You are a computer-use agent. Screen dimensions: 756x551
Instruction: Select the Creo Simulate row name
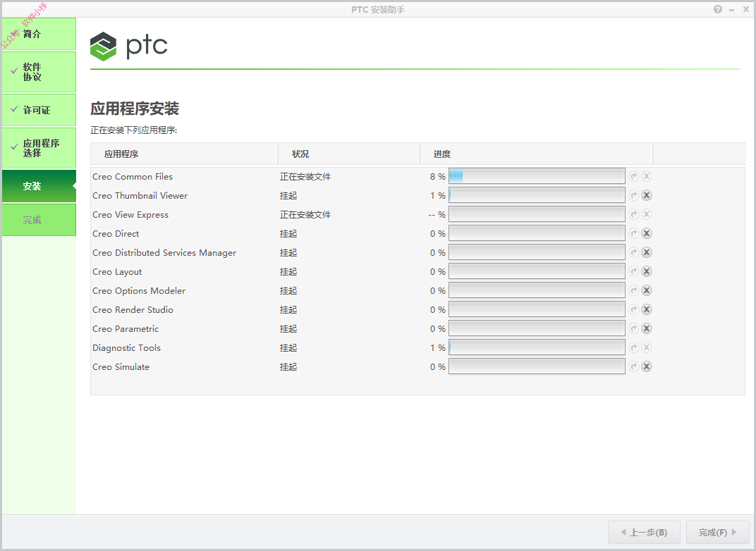121,367
